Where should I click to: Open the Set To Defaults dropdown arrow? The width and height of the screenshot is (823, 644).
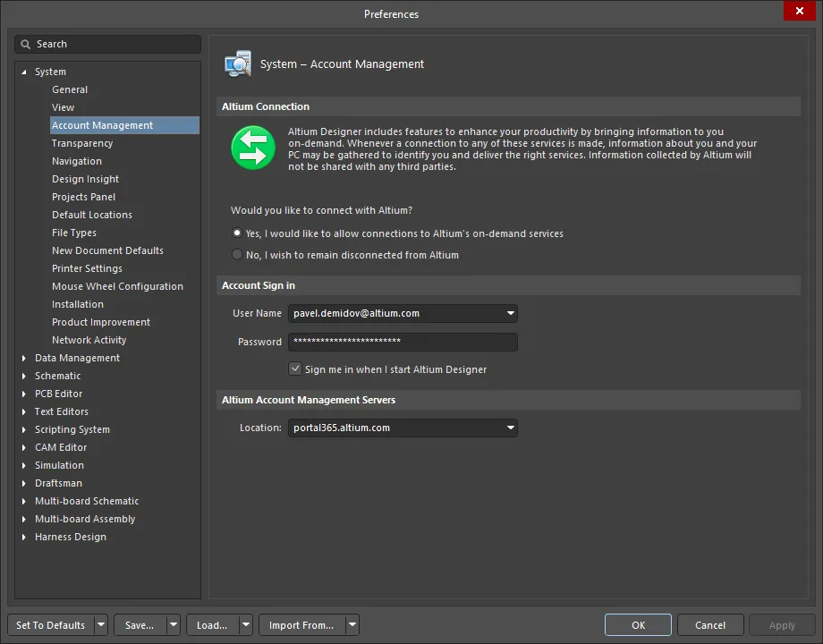[101, 625]
